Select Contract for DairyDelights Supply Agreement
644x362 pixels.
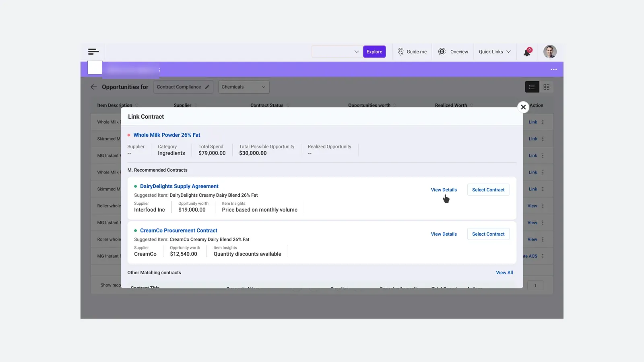point(488,190)
